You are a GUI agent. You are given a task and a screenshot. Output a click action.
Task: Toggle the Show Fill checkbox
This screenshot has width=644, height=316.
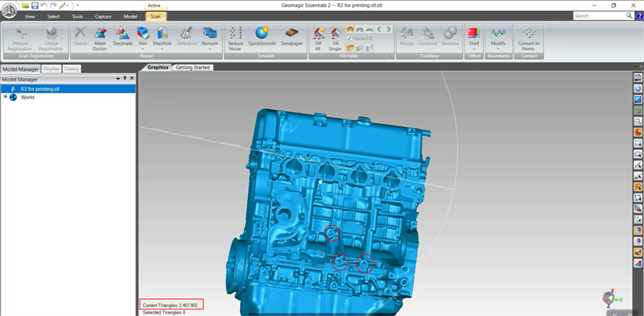click(x=349, y=38)
